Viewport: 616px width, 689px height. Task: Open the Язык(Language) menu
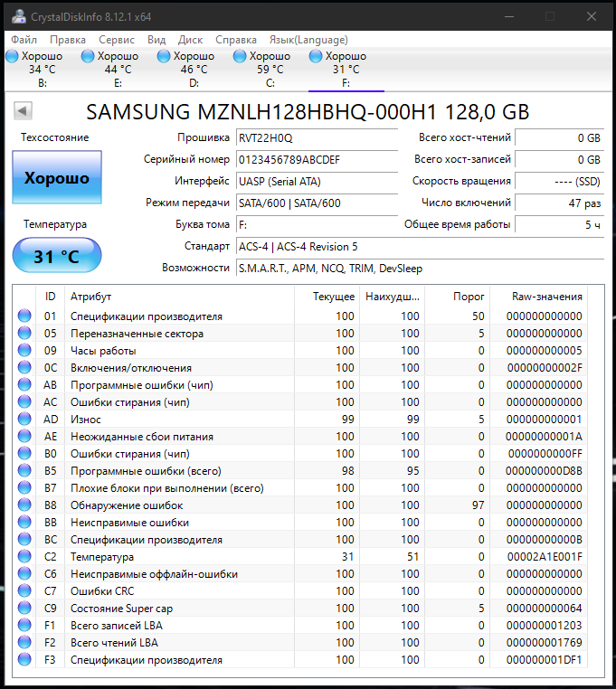coord(308,40)
